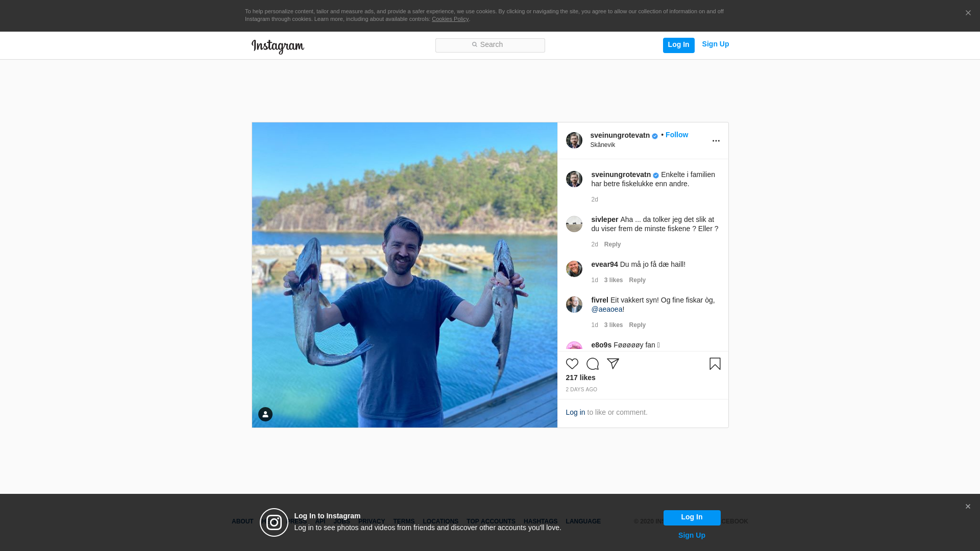Follow the sveinungrotevatn account
This screenshot has height=551, width=980.
676,135
